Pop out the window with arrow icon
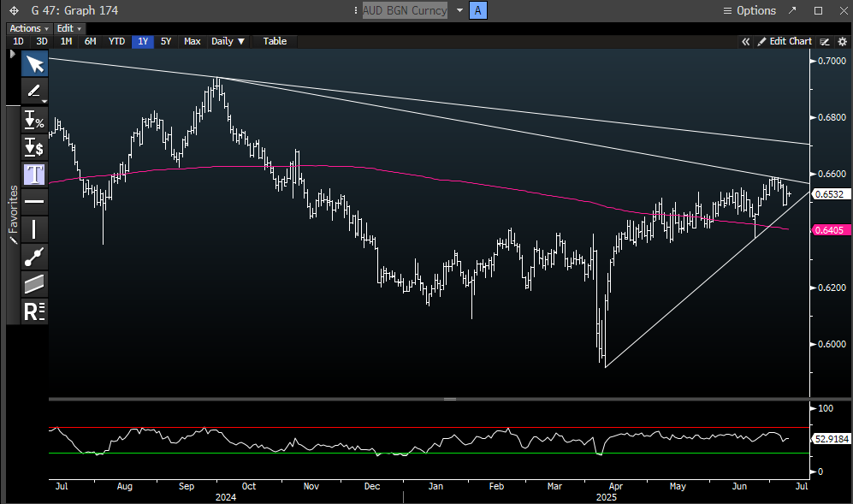The height and width of the screenshot is (504, 853). (x=792, y=10)
